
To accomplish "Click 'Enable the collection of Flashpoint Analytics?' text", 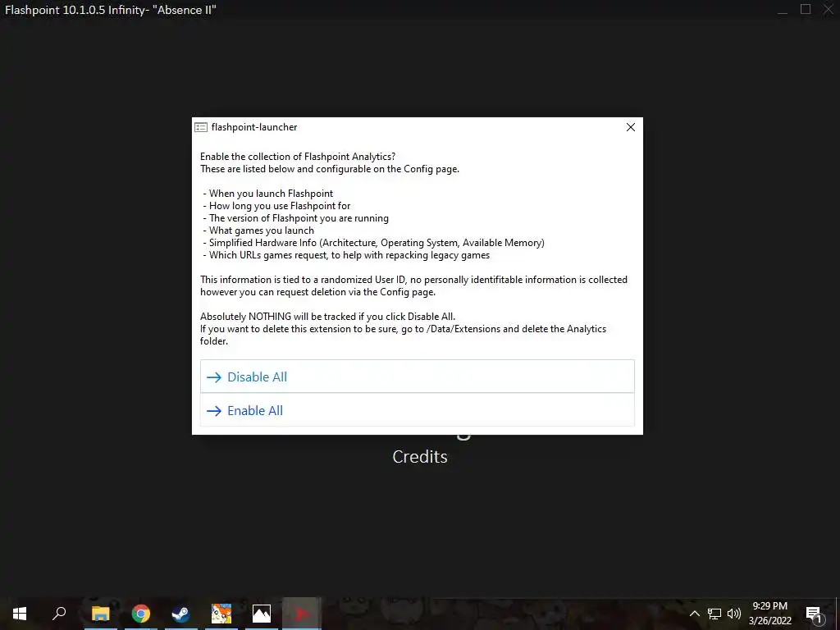I will [298, 157].
